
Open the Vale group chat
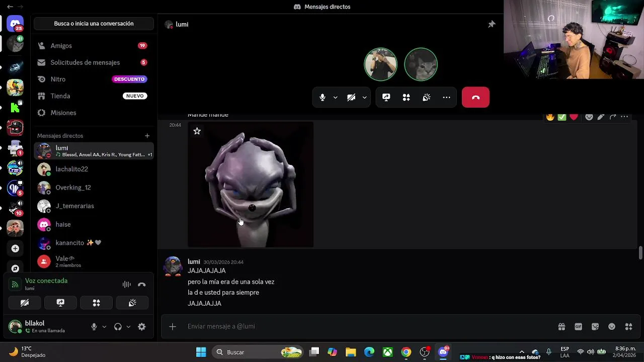point(94,261)
